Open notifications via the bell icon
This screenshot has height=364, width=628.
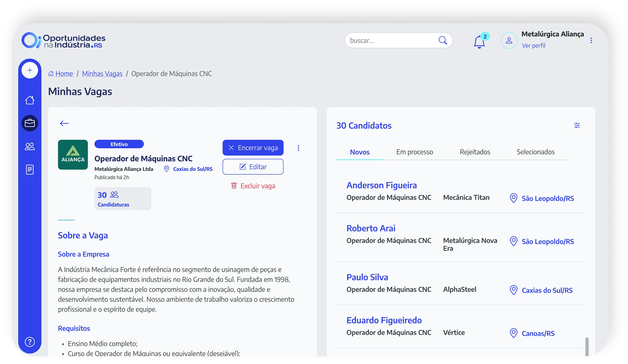click(479, 42)
